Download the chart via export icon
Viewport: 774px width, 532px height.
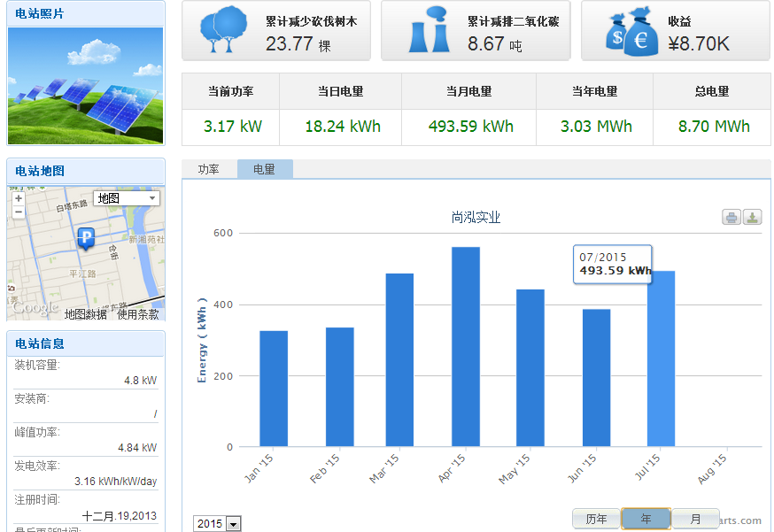pyautogui.click(x=752, y=218)
